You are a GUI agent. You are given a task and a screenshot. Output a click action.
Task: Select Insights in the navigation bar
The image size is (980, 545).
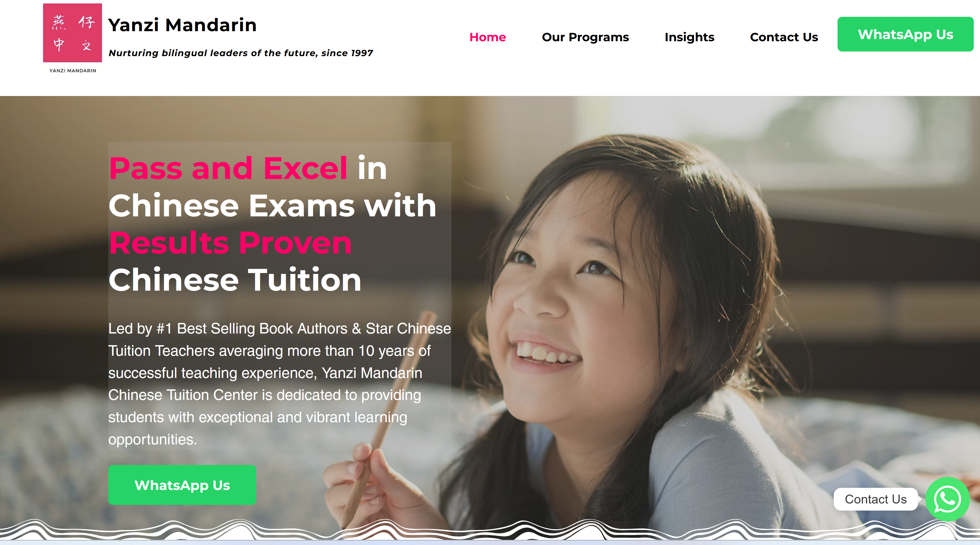(689, 37)
